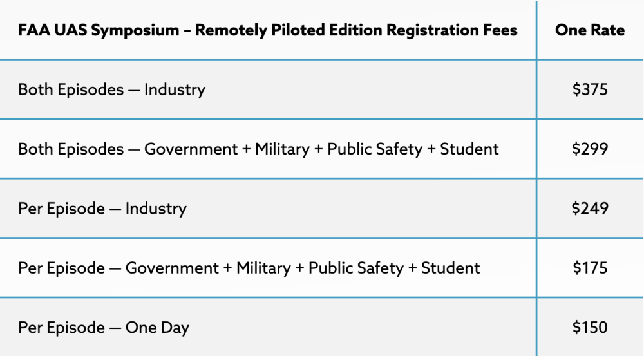Select the $175 price cell

590,268
